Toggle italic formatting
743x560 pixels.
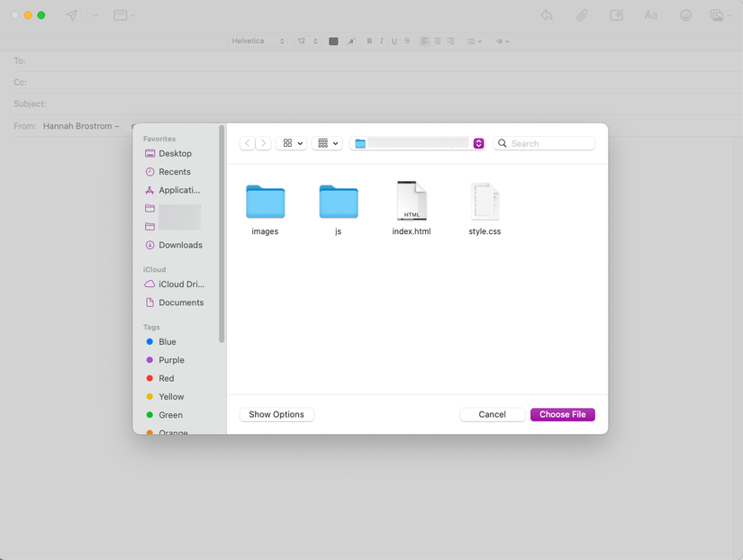click(x=381, y=41)
